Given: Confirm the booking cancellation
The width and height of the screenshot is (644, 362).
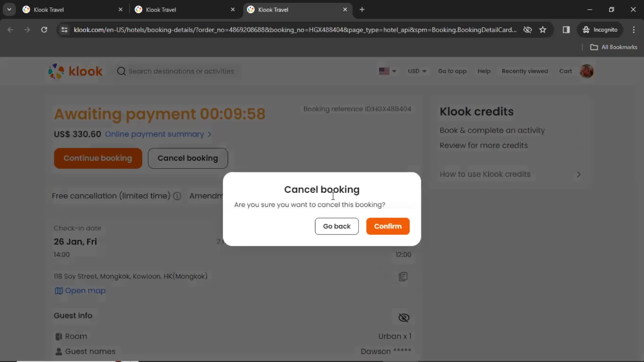Looking at the screenshot, I should pos(388,226).
